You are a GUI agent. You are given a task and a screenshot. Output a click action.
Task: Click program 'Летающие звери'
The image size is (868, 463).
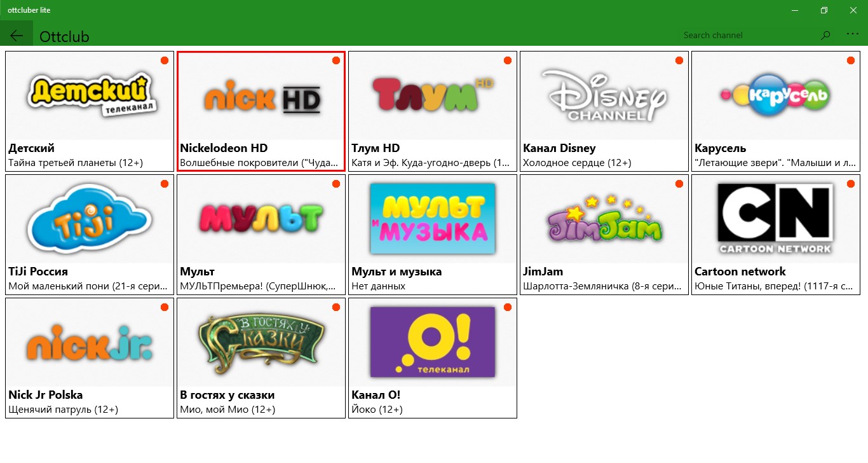[775, 163]
